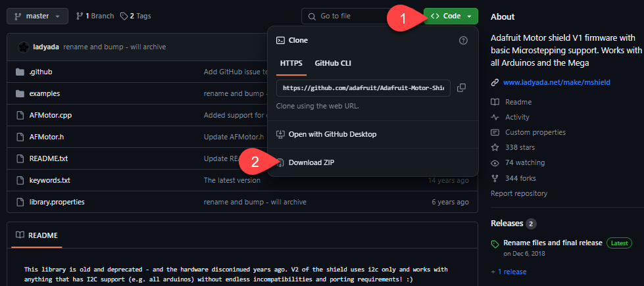Open the README.txt file
The width and height of the screenshot is (644, 286).
click(x=49, y=158)
